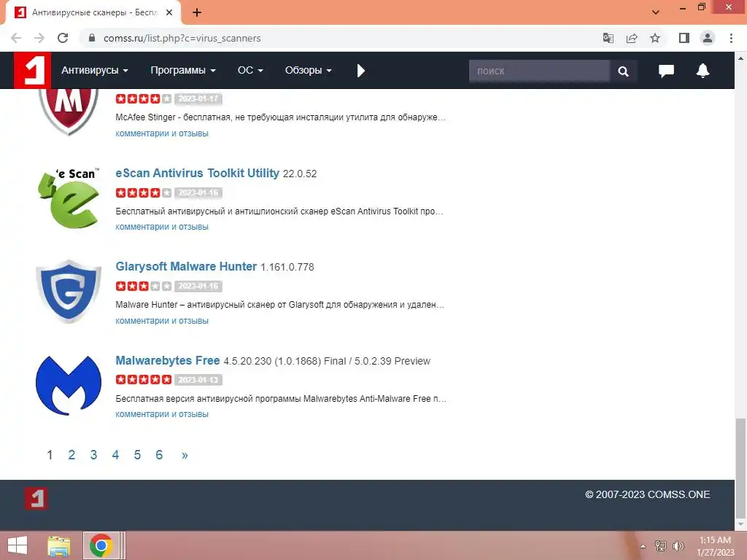Go to pagination page 5

137,455
